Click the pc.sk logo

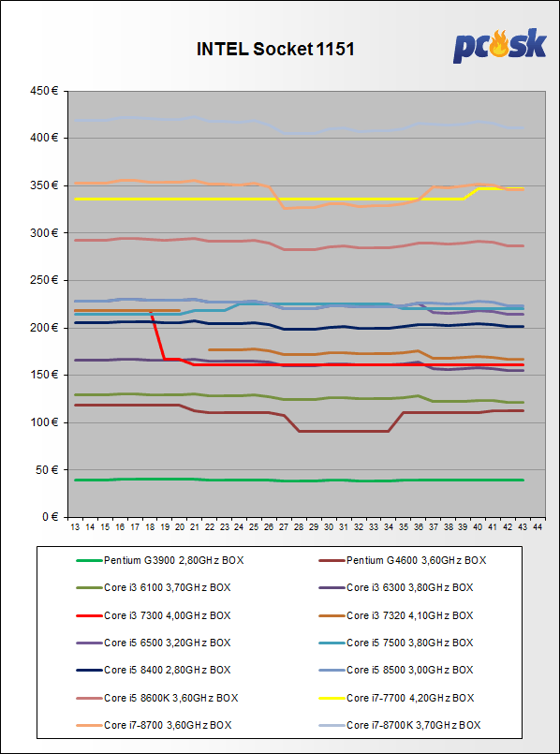click(x=499, y=46)
